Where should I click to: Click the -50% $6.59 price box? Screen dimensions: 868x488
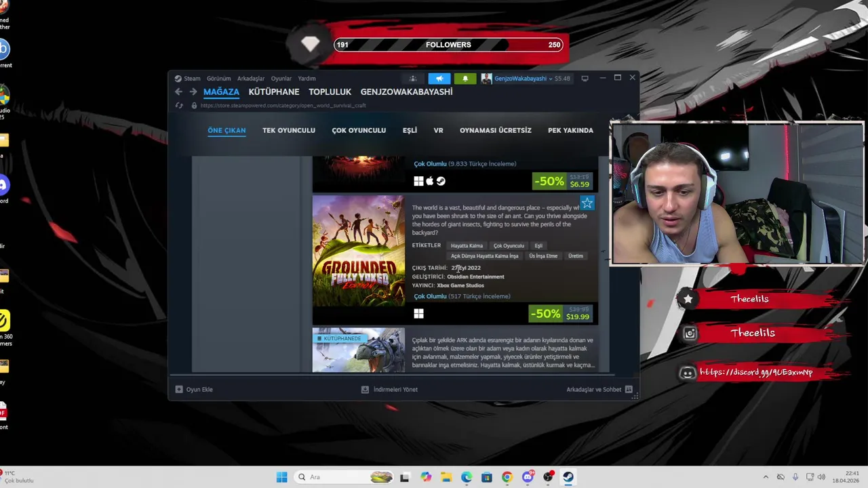563,182
